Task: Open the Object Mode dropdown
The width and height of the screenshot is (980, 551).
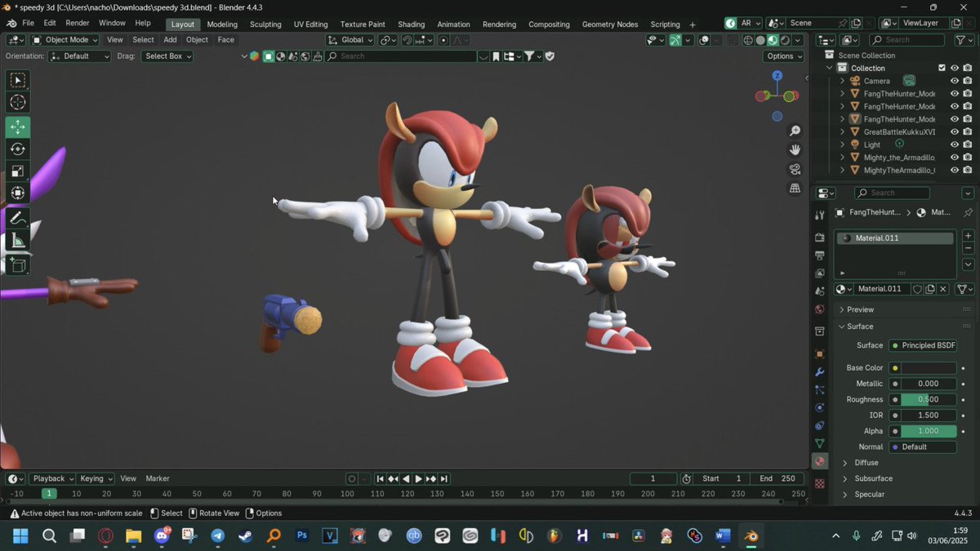Action: click(x=65, y=39)
